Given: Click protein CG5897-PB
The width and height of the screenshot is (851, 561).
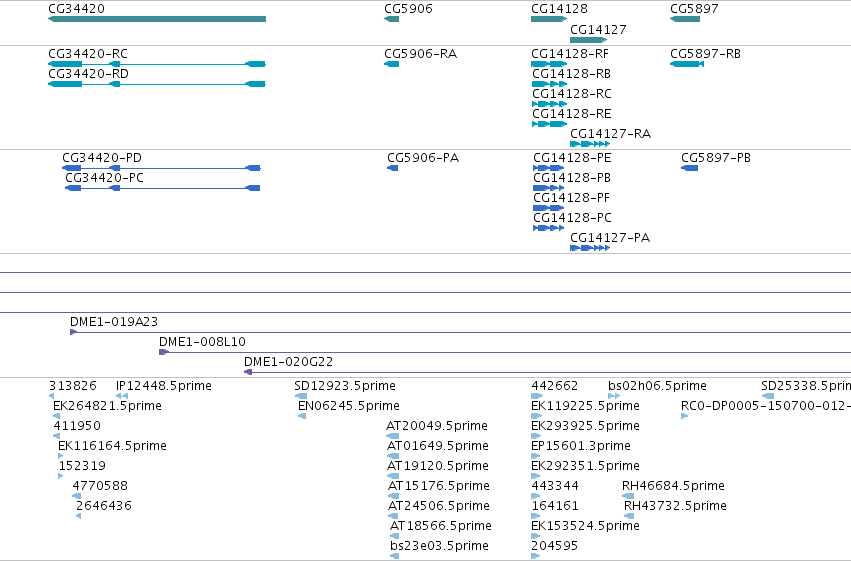Looking at the screenshot, I should coord(716,158).
